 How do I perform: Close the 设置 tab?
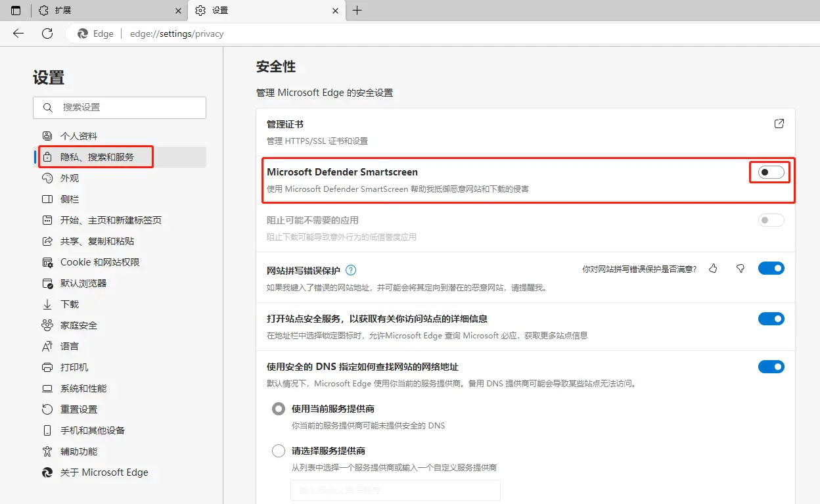[x=336, y=11]
